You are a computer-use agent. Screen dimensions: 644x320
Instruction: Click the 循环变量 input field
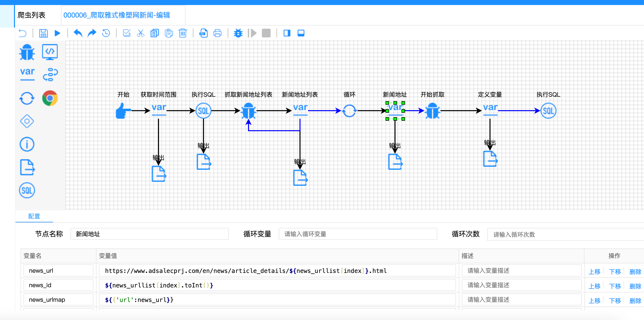coord(357,234)
